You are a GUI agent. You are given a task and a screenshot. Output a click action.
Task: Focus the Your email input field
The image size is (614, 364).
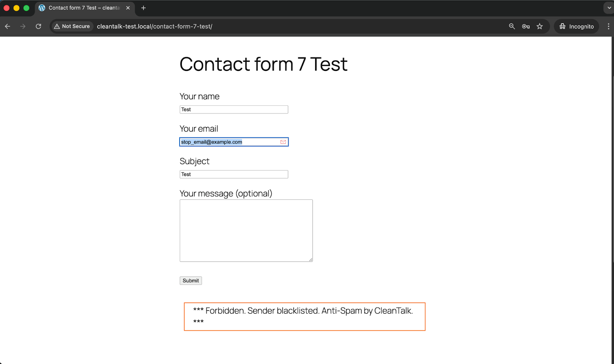click(x=229, y=142)
